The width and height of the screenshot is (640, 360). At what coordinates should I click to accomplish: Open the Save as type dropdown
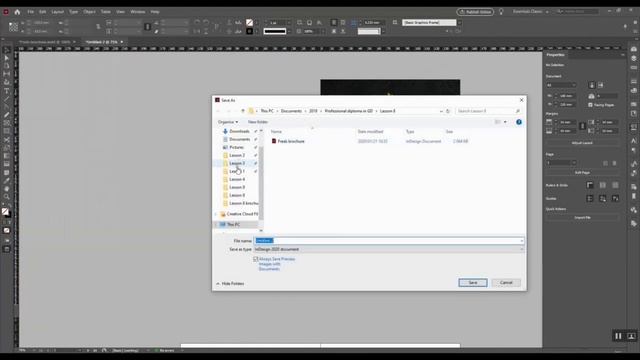click(x=389, y=249)
